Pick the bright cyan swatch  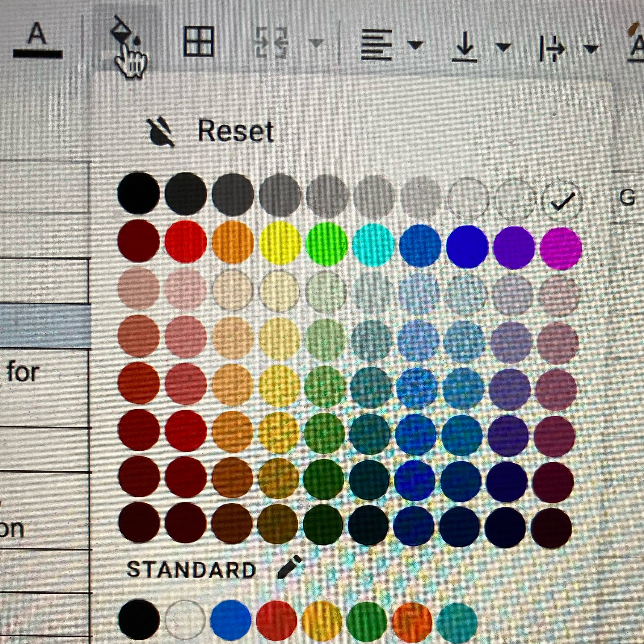(373, 245)
